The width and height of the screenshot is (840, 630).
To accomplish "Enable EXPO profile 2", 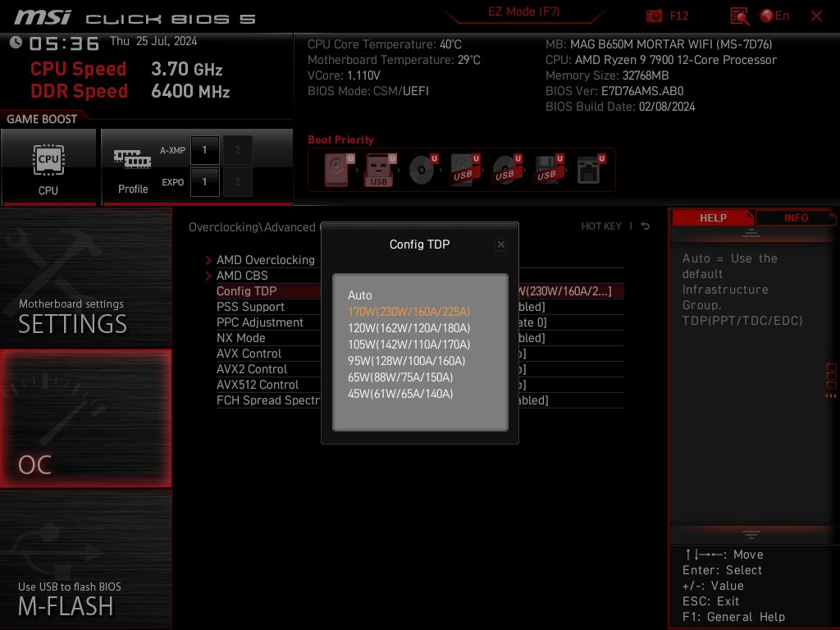I will coord(237,182).
